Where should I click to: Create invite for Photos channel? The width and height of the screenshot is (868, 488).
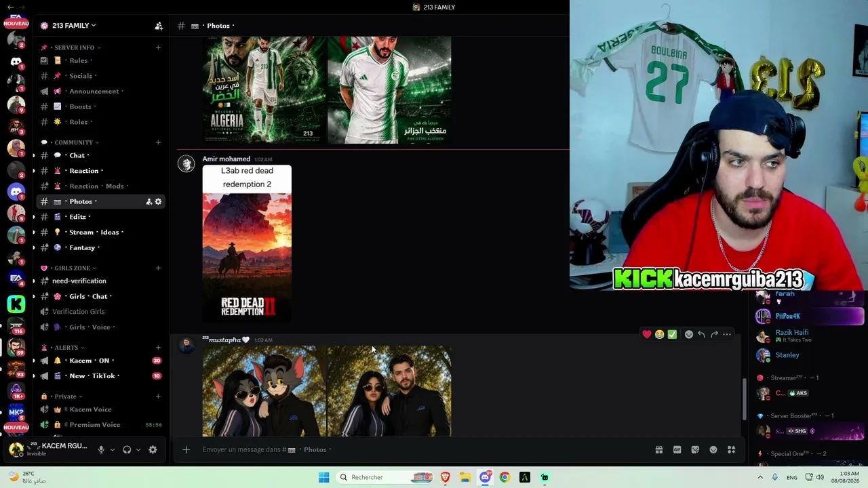pos(149,201)
